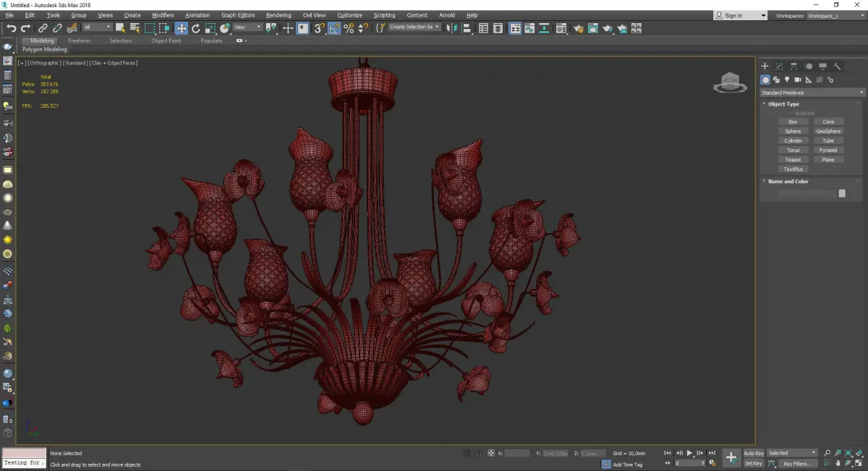This screenshot has height=471, width=868.
Task: Open Curve Editor from the toolbar
Action: [529, 28]
